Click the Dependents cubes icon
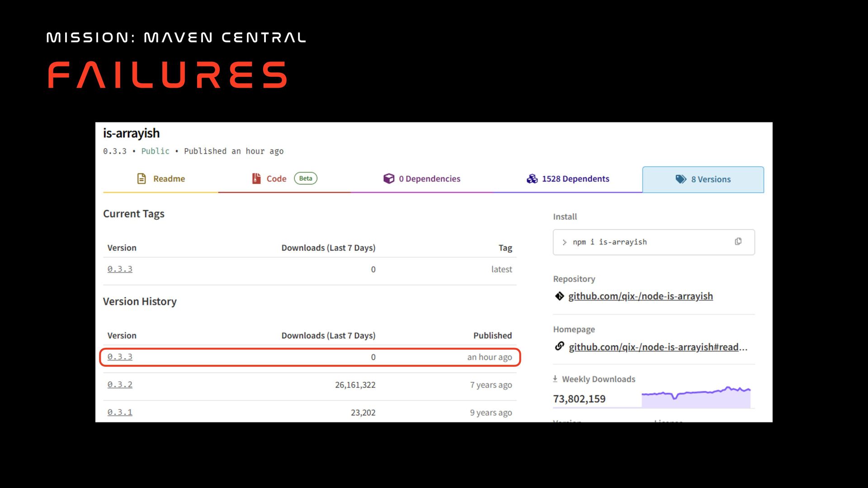The height and width of the screenshot is (488, 868). (532, 179)
